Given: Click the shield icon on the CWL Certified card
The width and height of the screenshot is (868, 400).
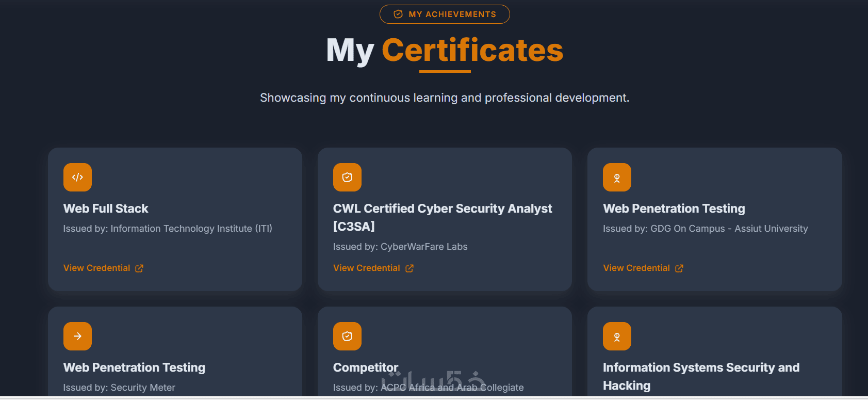Looking at the screenshot, I should [347, 177].
